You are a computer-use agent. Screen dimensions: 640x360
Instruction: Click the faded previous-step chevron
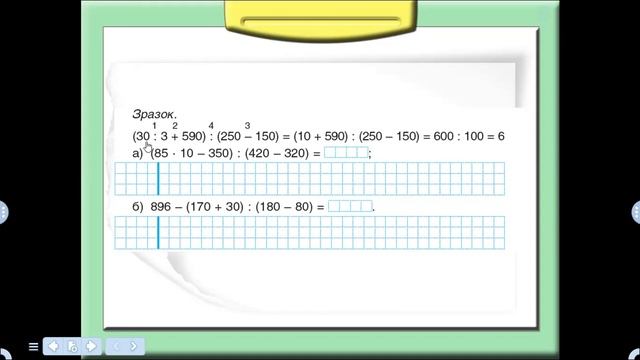116,347
